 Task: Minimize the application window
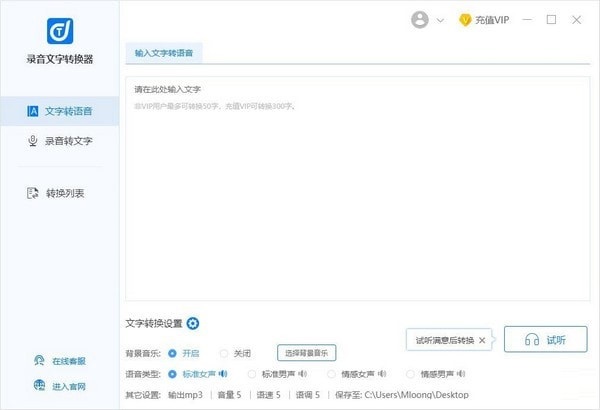coord(527,20)
